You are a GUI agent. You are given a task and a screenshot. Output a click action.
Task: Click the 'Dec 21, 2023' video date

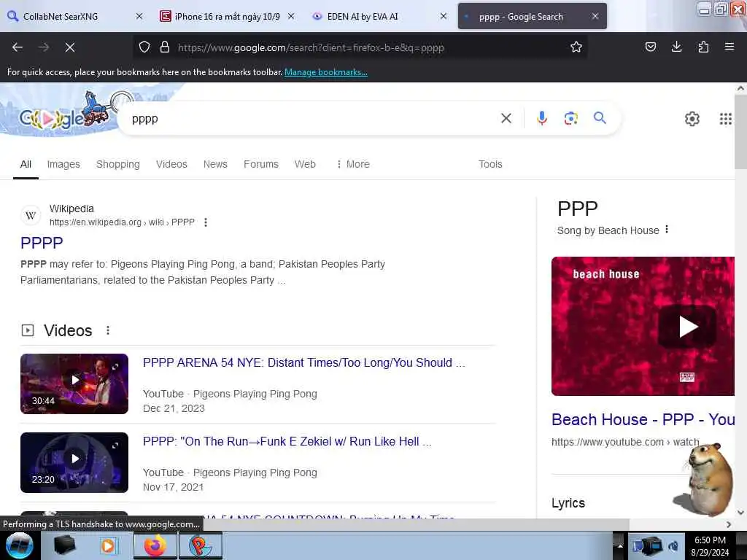tap(174, 408)
